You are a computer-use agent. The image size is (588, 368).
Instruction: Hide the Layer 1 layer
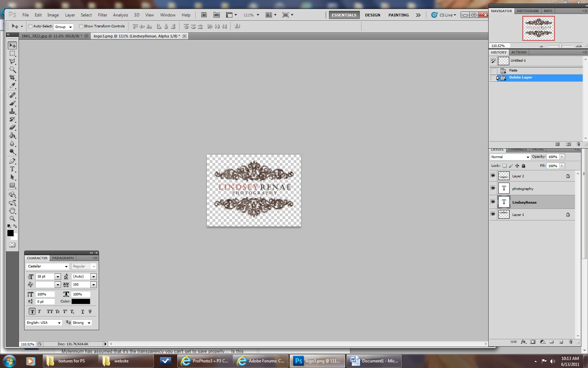(493, 214)
